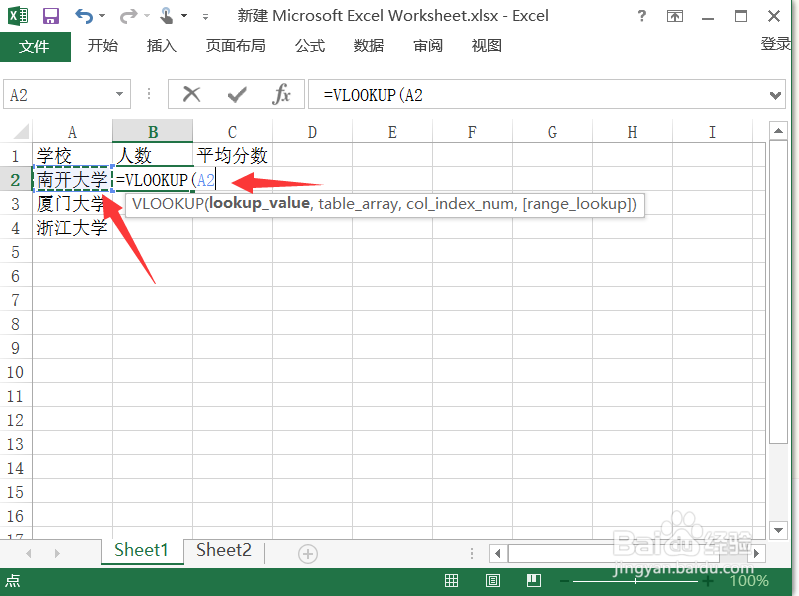799x596 pixels.
Task: Click the sheet tab split handle dots
Action: 472,553
